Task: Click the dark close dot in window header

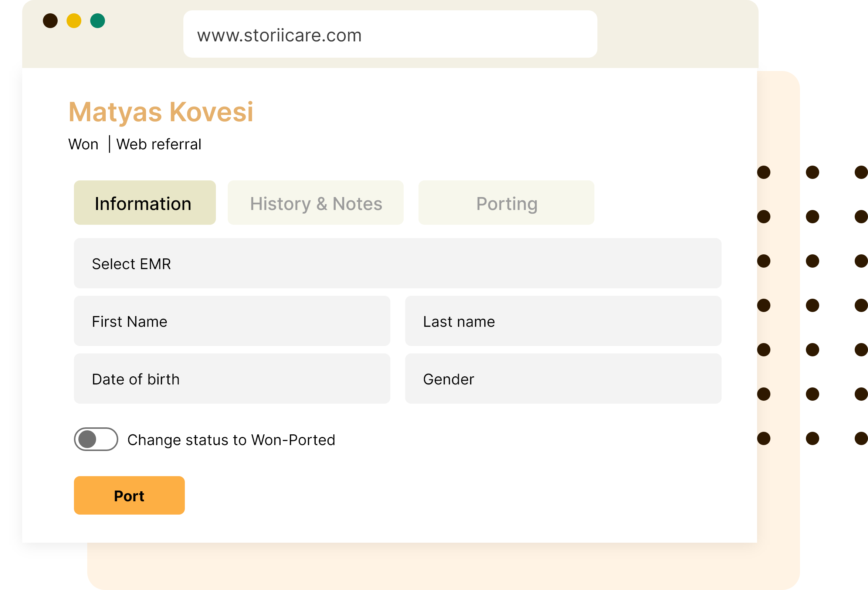Action: [50, 21]
